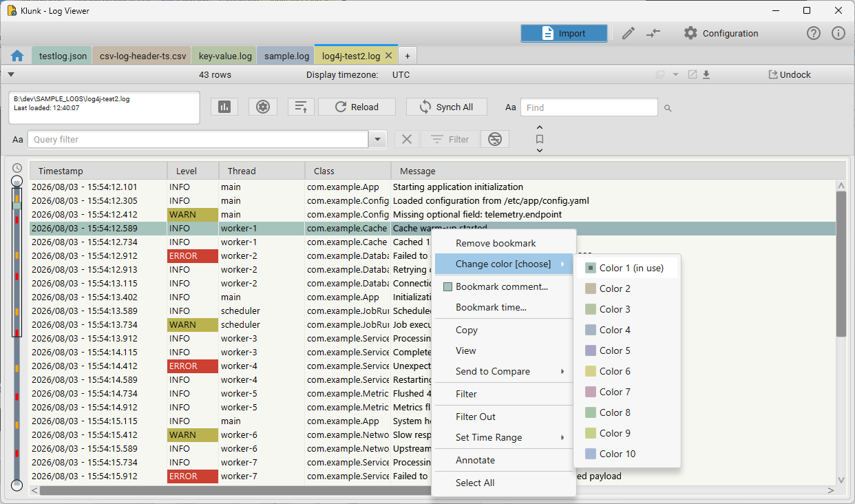Jump to previous bookmark arrow
Viewport: 855px width, 504px height.
pos(540,127)
